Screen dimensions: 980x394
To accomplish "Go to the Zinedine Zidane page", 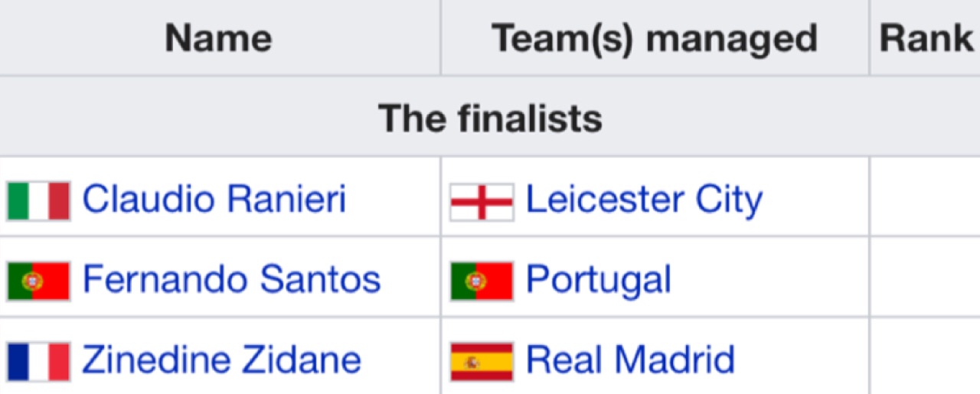I will tap(221, 360).
